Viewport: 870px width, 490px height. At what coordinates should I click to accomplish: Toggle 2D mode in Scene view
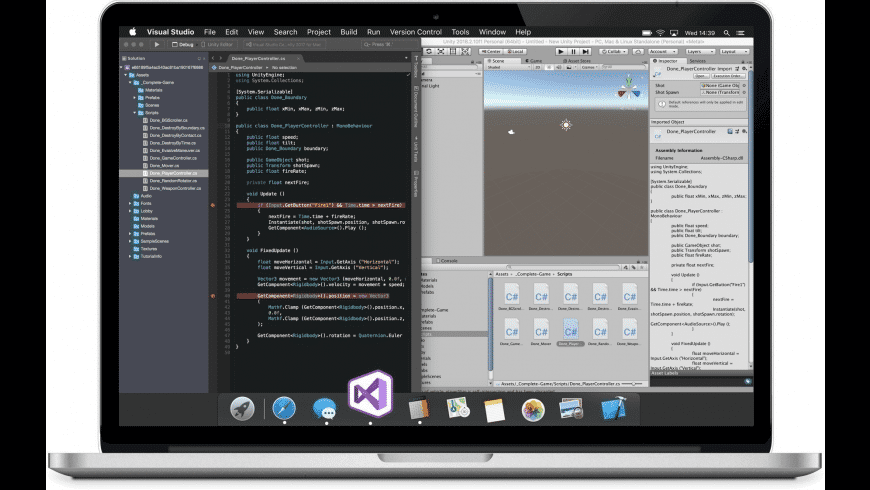pos(538,67)
